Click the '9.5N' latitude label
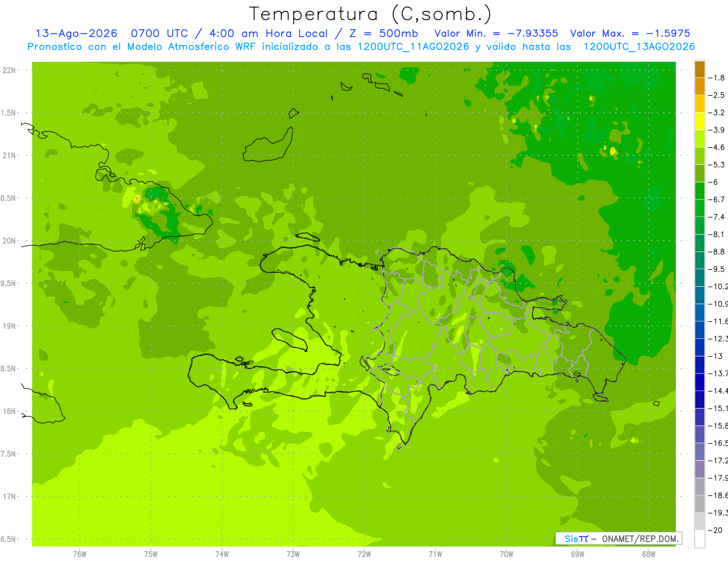 point(9,283)
